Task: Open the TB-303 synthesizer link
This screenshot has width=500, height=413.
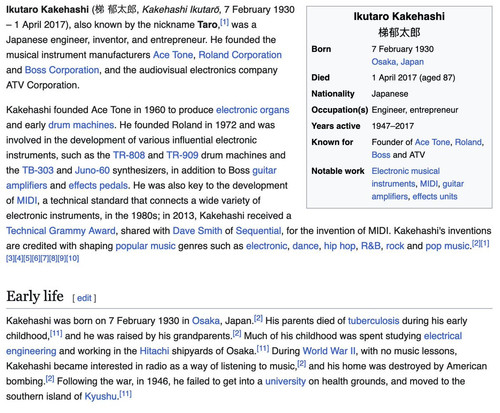Action: pyautogui.click(x=38, y=170)
